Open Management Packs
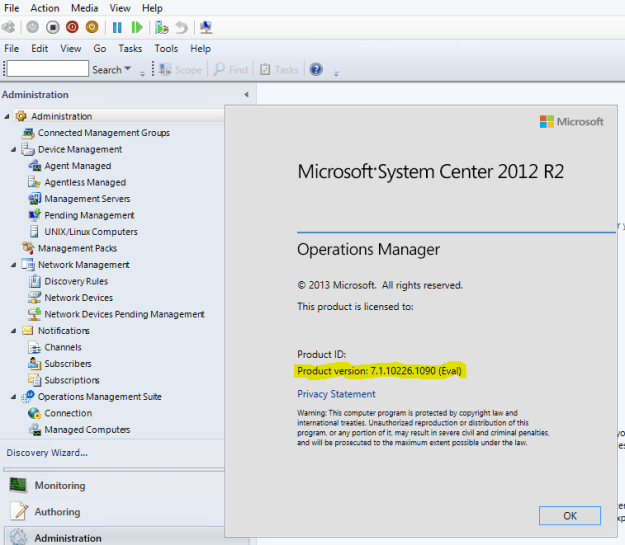 [77, 248]
